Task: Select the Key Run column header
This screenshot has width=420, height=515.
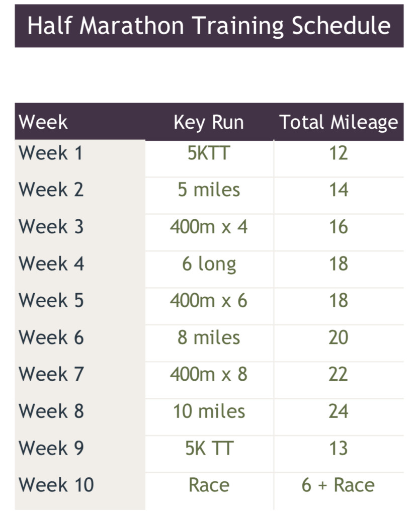Action: (x=209, y=122)
